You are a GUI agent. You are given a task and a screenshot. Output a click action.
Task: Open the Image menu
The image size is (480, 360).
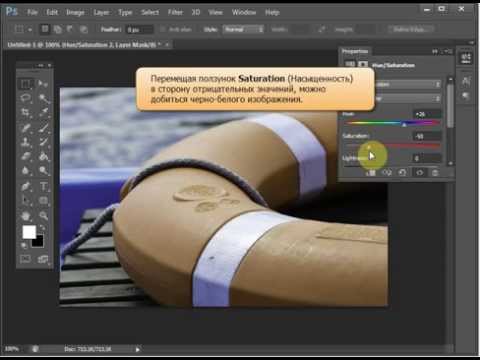pyautogui.click(x=75, y=12)
